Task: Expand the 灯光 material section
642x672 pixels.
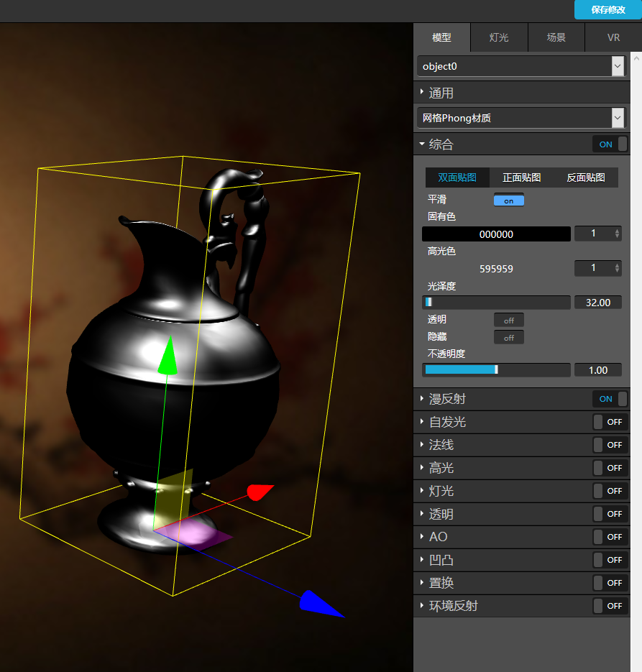Action: click(501, 491)
